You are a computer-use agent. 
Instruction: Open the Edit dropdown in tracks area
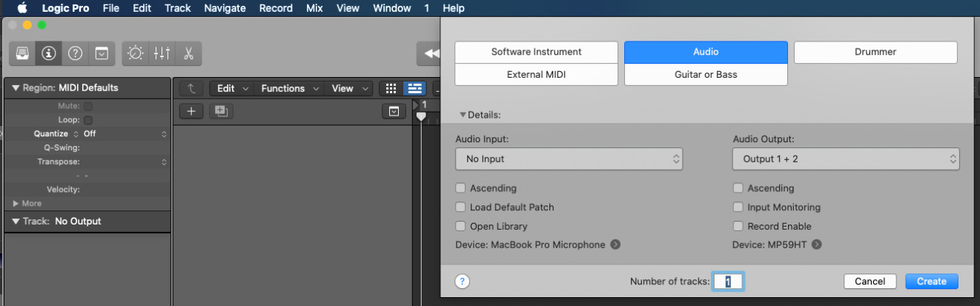[x=232, y=88]
